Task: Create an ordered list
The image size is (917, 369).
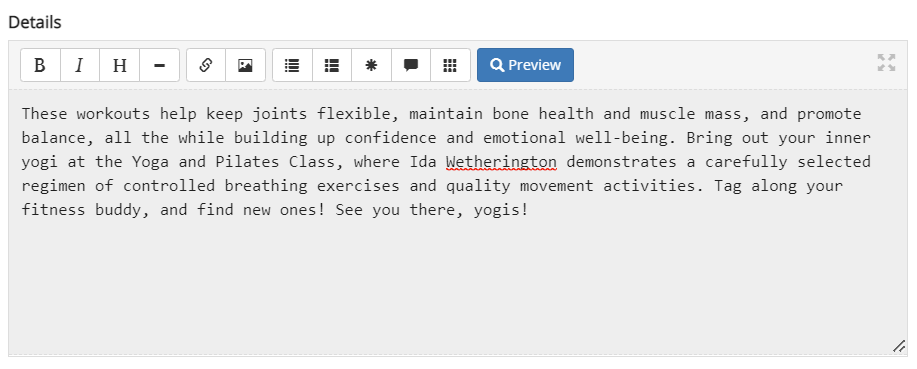Action: pyautogui.click(x=332, y=65)
